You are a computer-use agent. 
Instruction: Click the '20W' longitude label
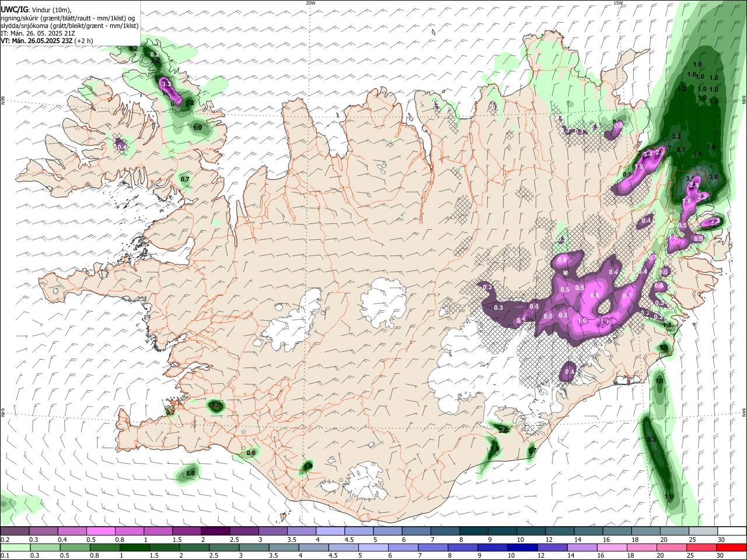[x=310, y=3]
